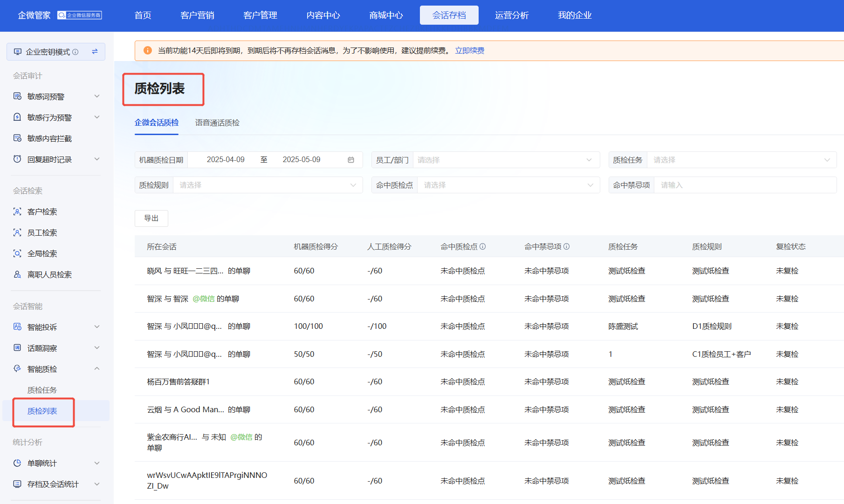Open the 运营分析 top menu

coord(512,15)
